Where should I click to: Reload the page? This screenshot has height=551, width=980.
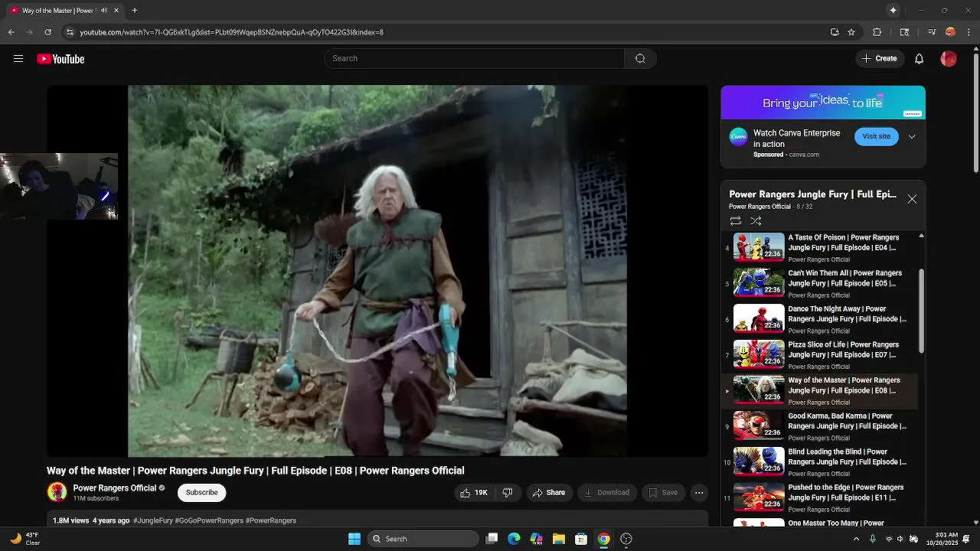(47, 32)
